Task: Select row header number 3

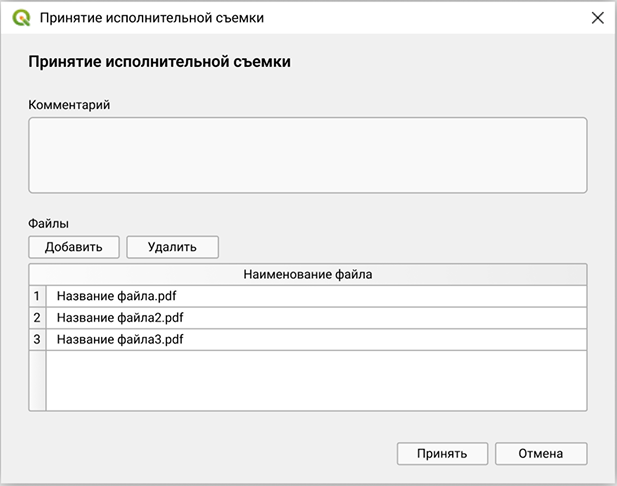Action: coord(37,339)
